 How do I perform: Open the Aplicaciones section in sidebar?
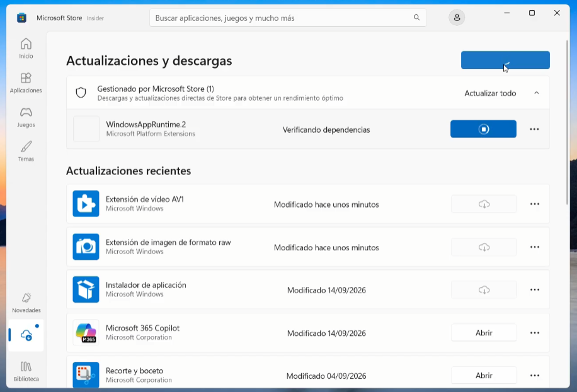click(x=26, y=82)
